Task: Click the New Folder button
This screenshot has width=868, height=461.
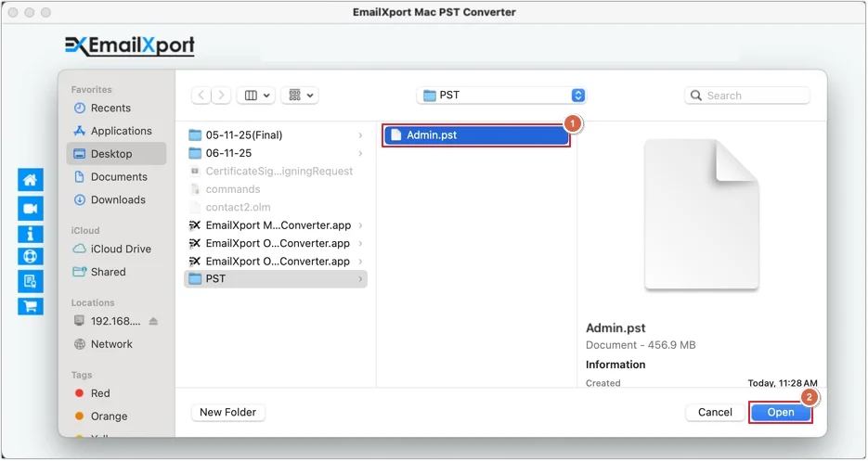Action: coord(229,412)
